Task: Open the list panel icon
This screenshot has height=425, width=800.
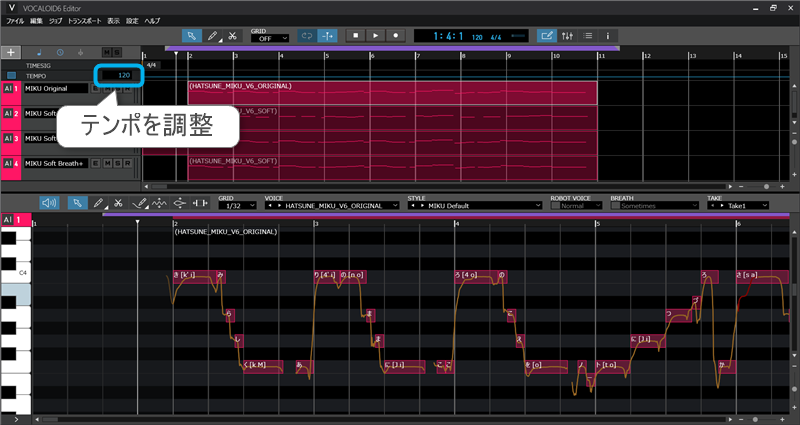Action: pyautogui.click(x=588, y=36)
